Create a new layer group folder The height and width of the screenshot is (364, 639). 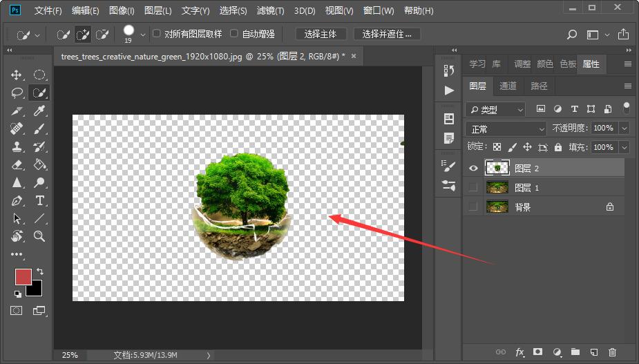pos(575,352)
